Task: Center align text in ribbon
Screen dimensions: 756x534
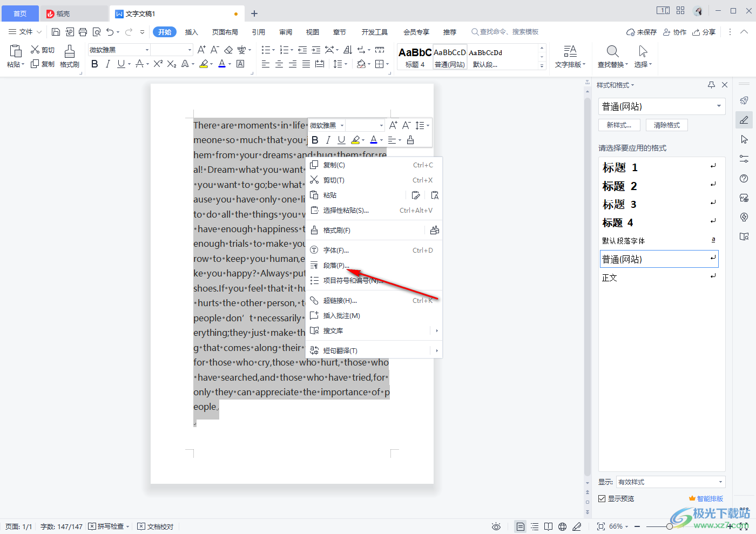Action: 279,64
